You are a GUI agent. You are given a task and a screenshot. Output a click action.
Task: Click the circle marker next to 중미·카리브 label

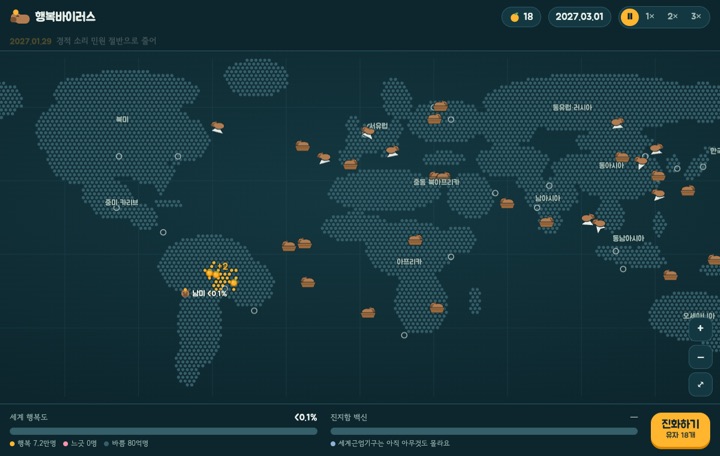click(x=117, y=208)
